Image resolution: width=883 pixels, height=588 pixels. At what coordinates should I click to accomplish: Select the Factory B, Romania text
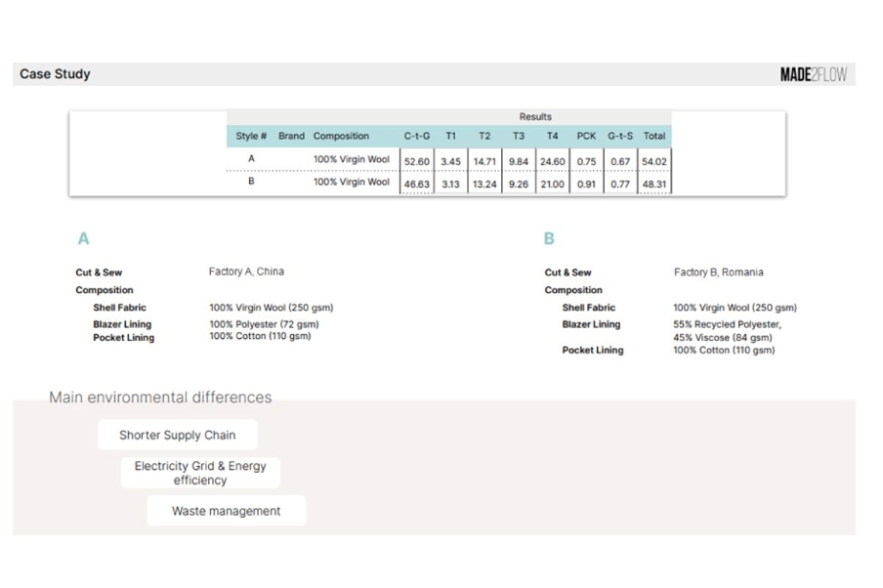coord(718,273)
